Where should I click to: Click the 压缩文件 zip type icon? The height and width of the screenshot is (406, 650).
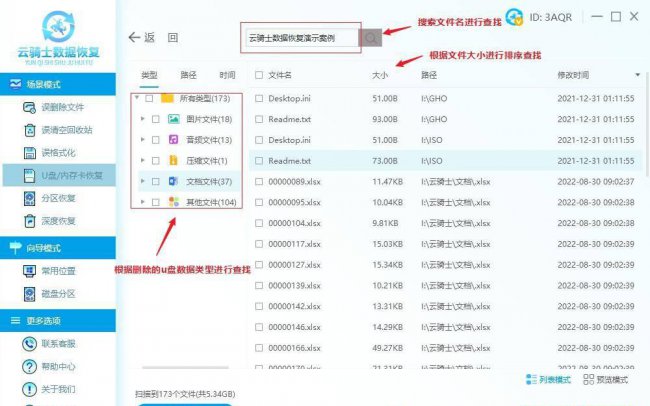[x=174, y=160]
